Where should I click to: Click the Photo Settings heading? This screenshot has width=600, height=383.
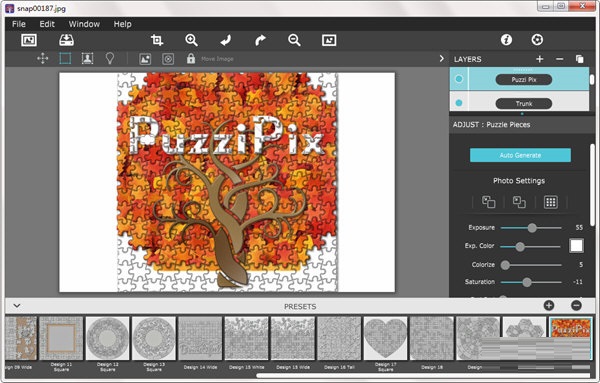[x=519, y=181]
